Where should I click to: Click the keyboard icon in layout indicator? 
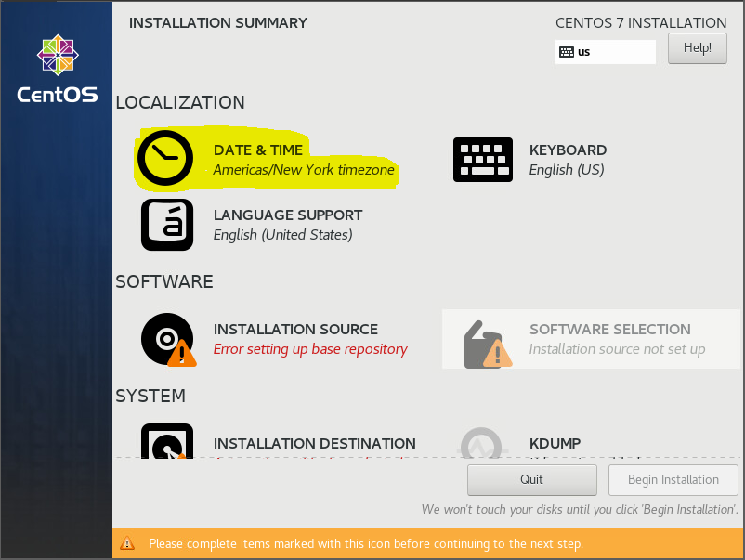pos(567,52)
